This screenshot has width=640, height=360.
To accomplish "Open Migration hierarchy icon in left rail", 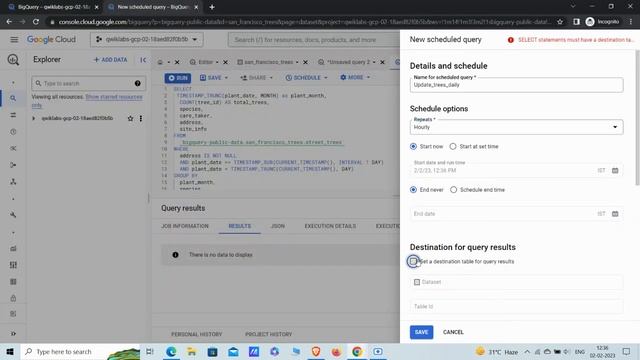I will (x=13, y=182).
